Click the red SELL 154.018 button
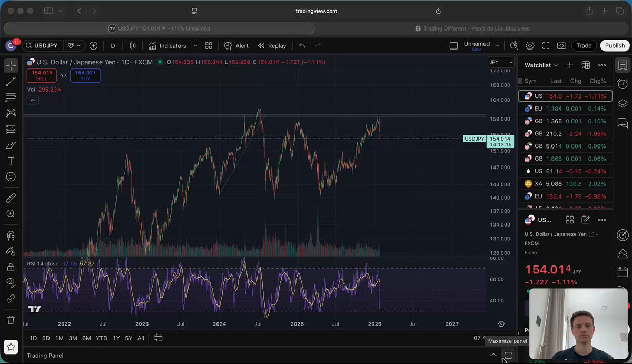This screenshot has width=632, height=364. [42, 75]
